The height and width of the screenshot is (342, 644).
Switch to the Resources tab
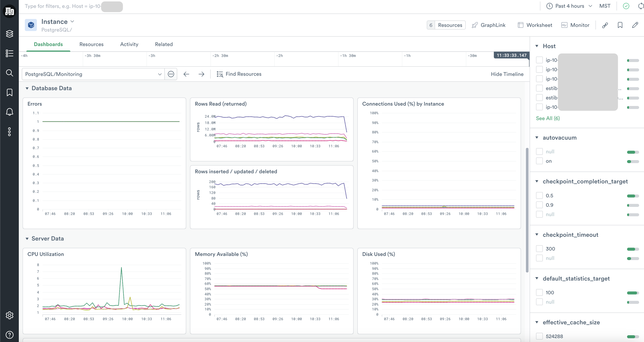tap(91, 44)
